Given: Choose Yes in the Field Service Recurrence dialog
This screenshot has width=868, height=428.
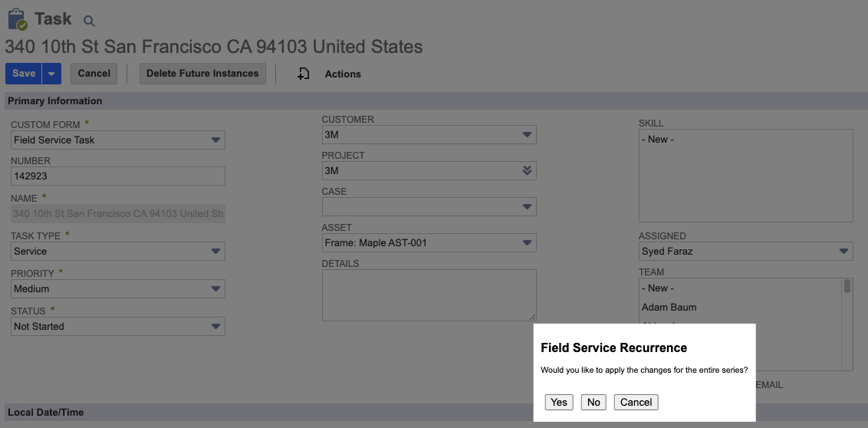Looking at the screenshot, I should (559, 402).
